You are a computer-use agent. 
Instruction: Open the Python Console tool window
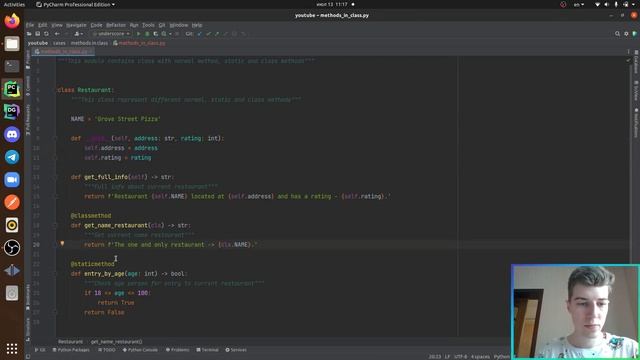(x=140, y=350)
